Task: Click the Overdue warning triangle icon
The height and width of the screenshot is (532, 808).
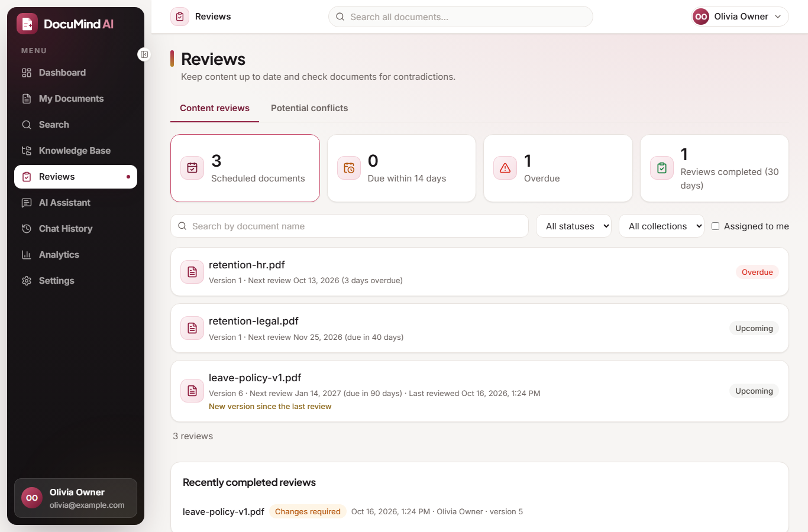Action: [505, 168]
